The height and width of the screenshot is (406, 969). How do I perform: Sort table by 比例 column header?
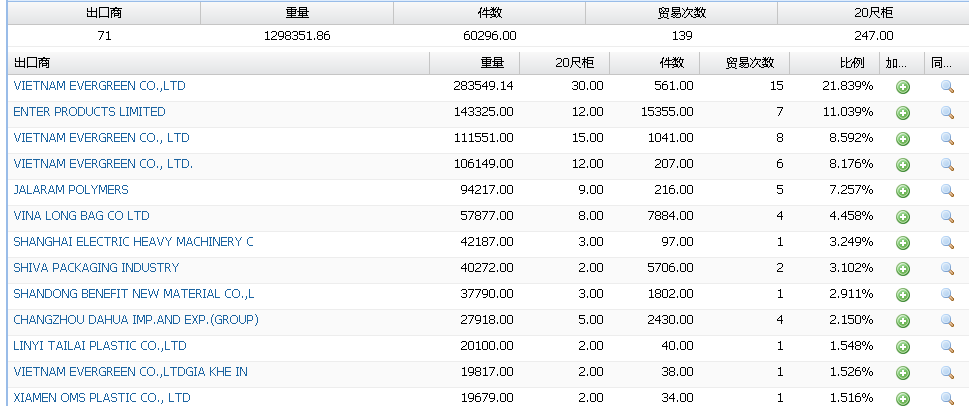pyautogui.click(x=834, y=62)
